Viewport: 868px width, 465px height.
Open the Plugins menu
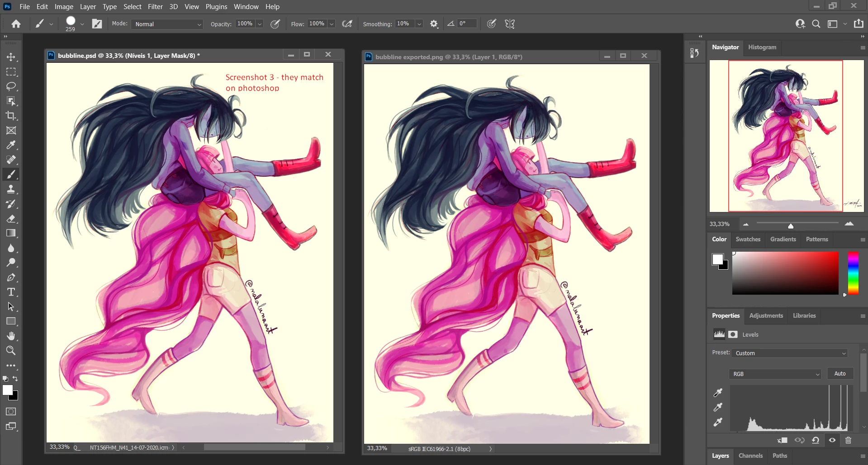click(x=216, y=7)
